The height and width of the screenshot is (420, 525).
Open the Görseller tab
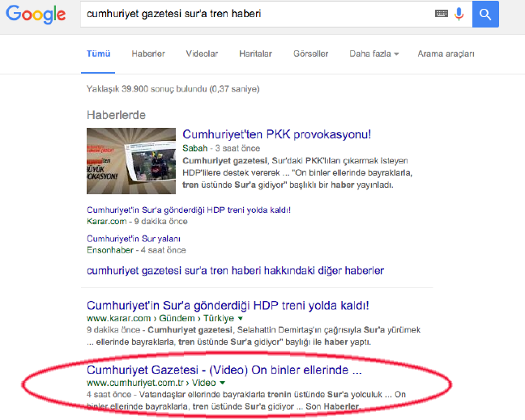pyautogui.click(x=310, y=53)
